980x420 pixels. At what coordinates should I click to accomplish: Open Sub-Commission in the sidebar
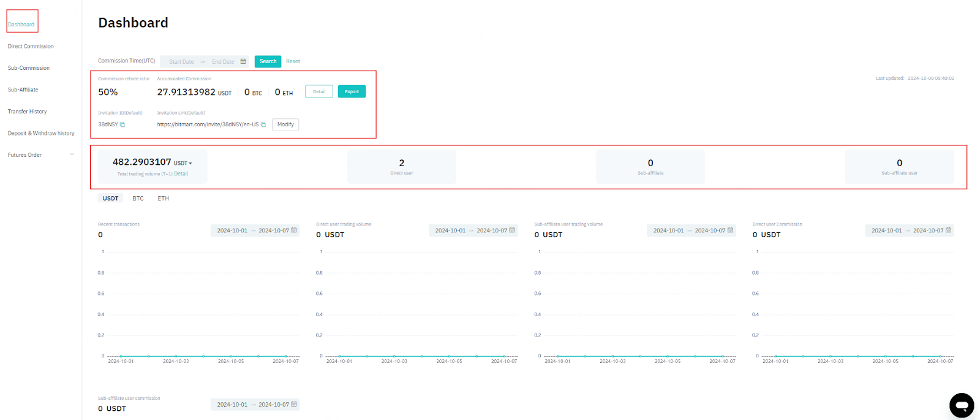pyautogui.click(x=29, y=68)
